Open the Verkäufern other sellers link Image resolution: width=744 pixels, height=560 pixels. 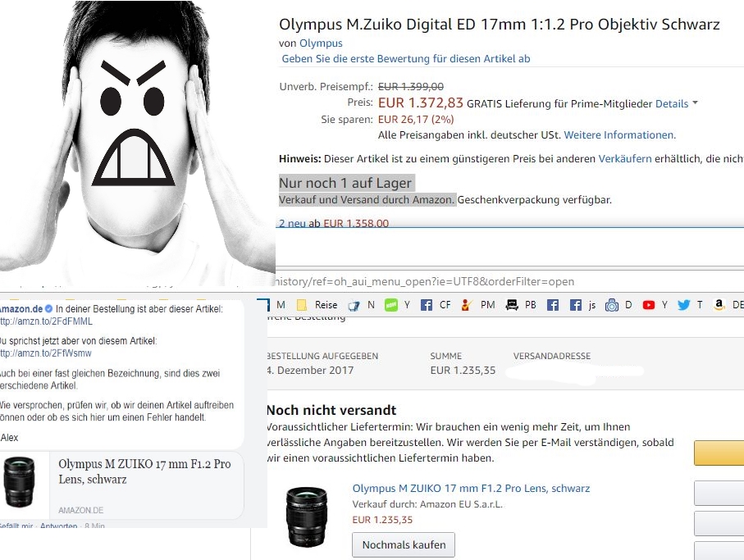[x=625, y=159]
